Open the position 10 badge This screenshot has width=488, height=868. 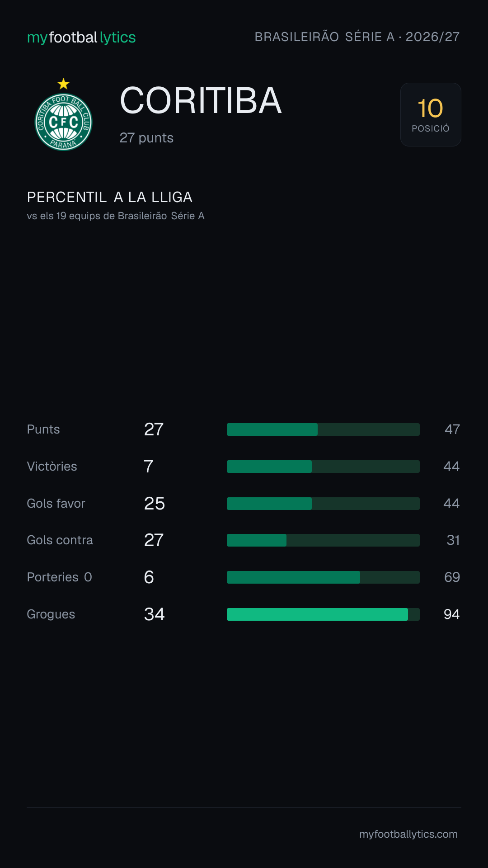[431, 114]
